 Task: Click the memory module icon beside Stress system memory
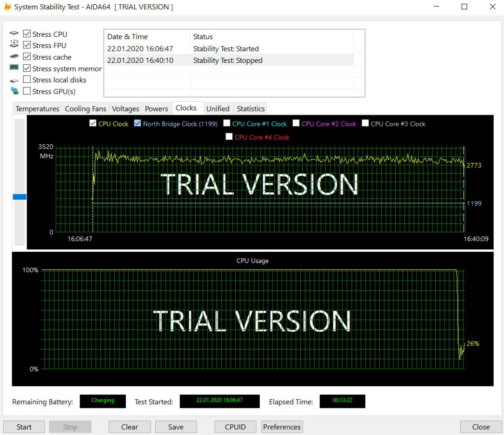click(14, 68)
